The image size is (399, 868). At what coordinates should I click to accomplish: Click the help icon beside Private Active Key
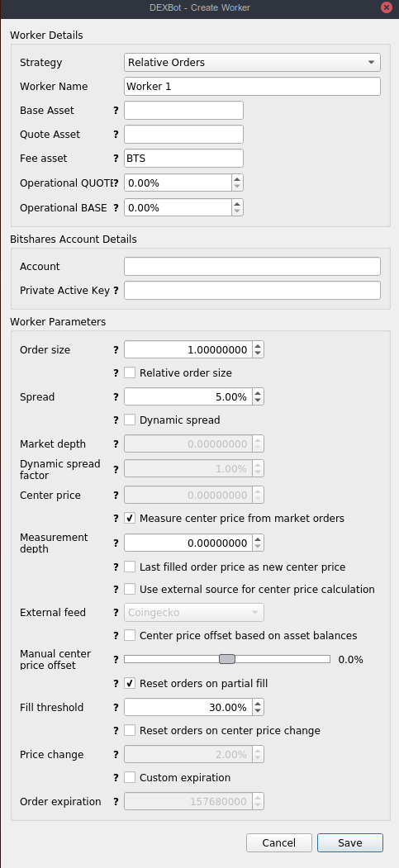[x=116, y=290]
